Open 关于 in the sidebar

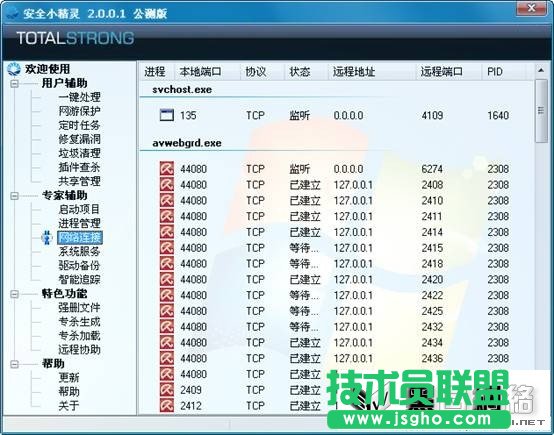(69, 406)
